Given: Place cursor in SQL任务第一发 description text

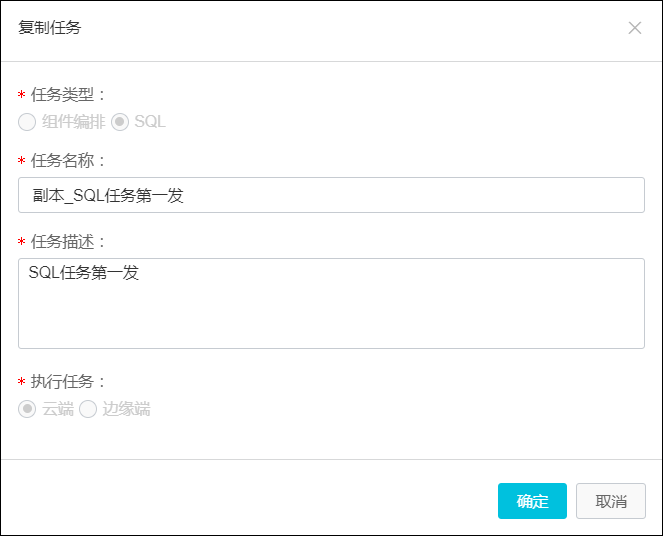Looking at the screenshot, I should [x=84, y=273].
